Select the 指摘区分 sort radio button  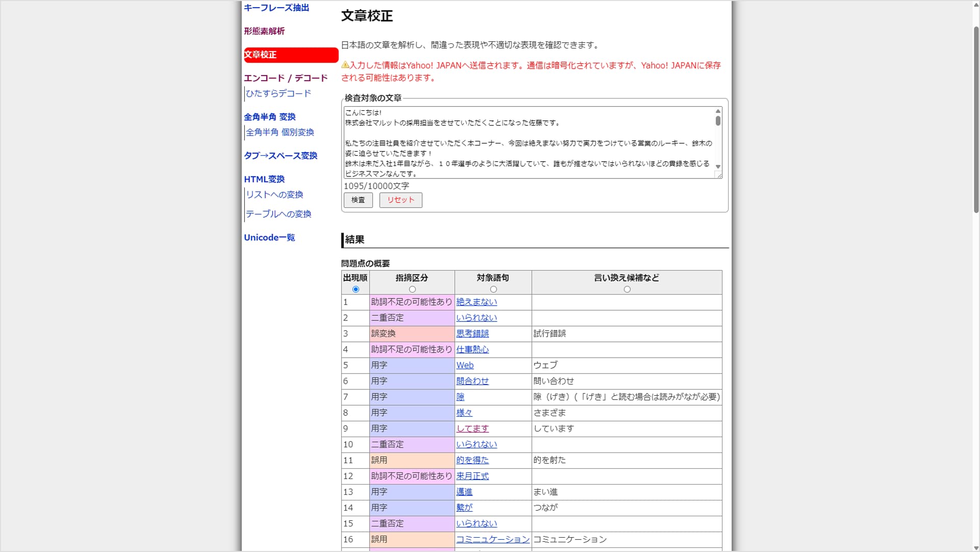[412, 289]
